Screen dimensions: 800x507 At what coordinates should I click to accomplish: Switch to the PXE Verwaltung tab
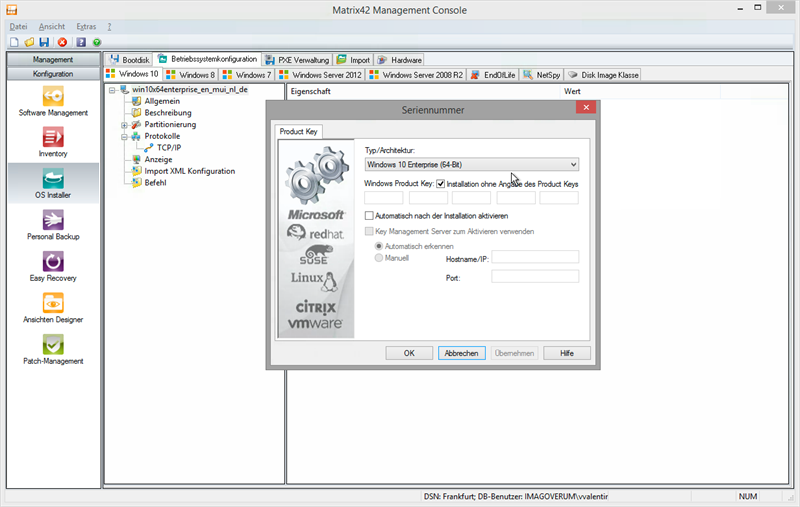click(x=298, y=60)
